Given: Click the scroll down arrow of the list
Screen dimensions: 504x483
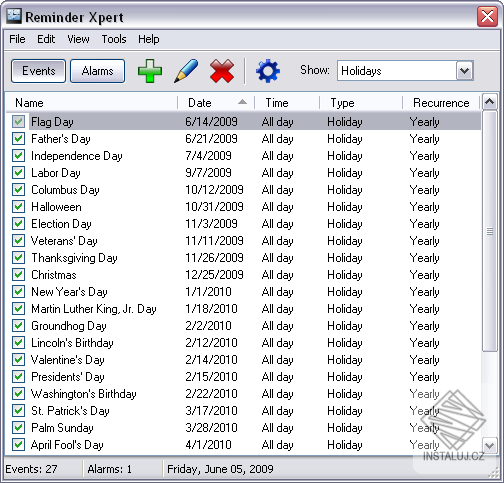Looking at the screenshot, I should click(489, 445).
